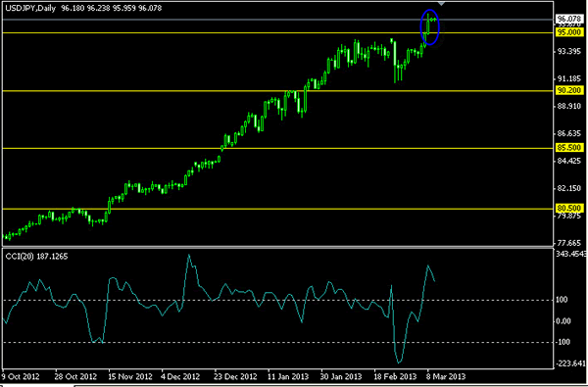Select the current price label 96.078
588x387 pixels.
tap(568, 19)
